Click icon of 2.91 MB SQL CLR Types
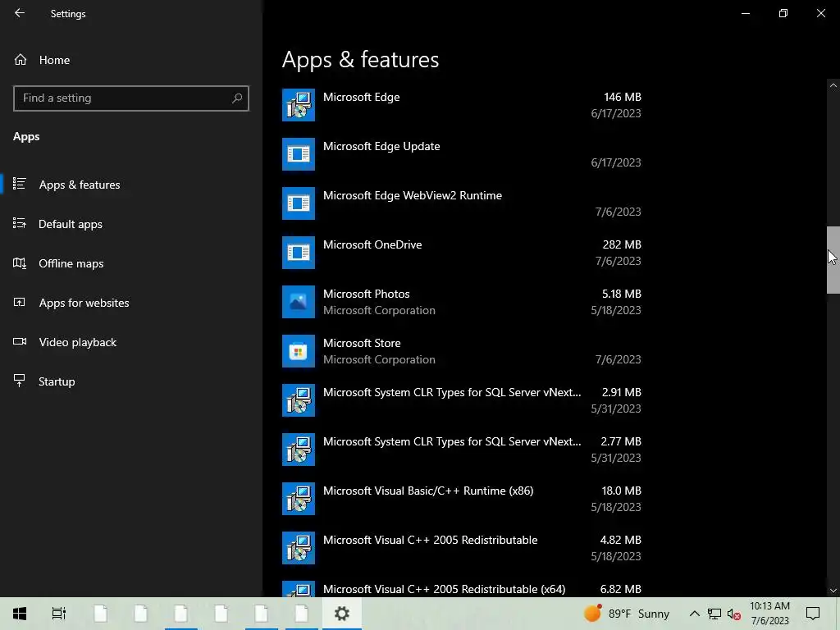The height and width of the screenshot is (630, 840). [299, 400]
